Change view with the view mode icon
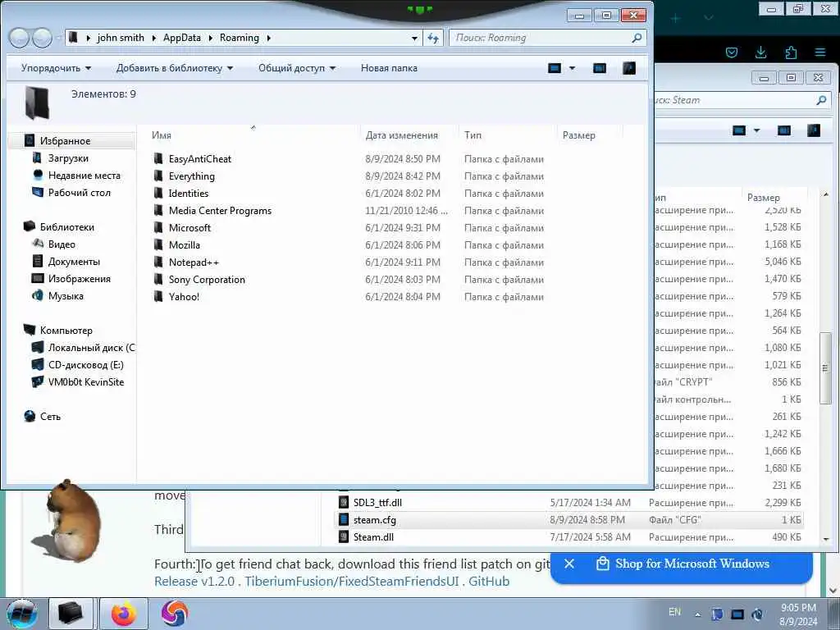Image resolution: width=840 pixels, height=630 pixels. coord(555,68)
